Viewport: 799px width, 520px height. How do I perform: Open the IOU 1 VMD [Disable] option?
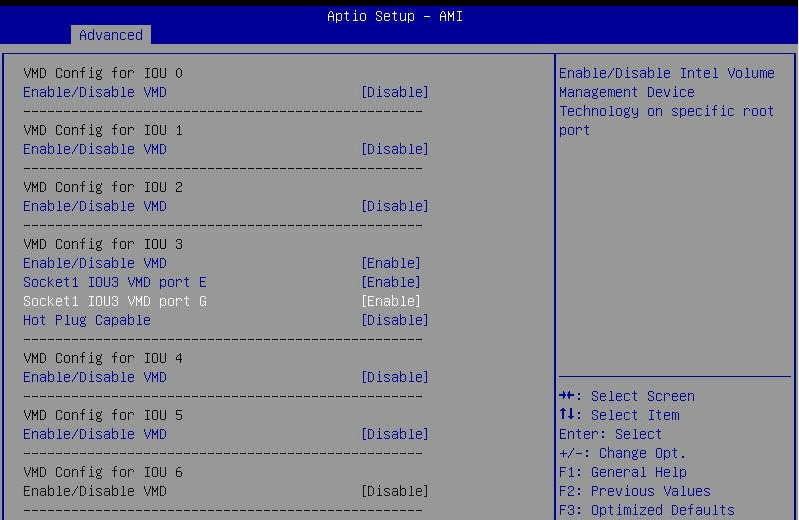coord(394,149)
